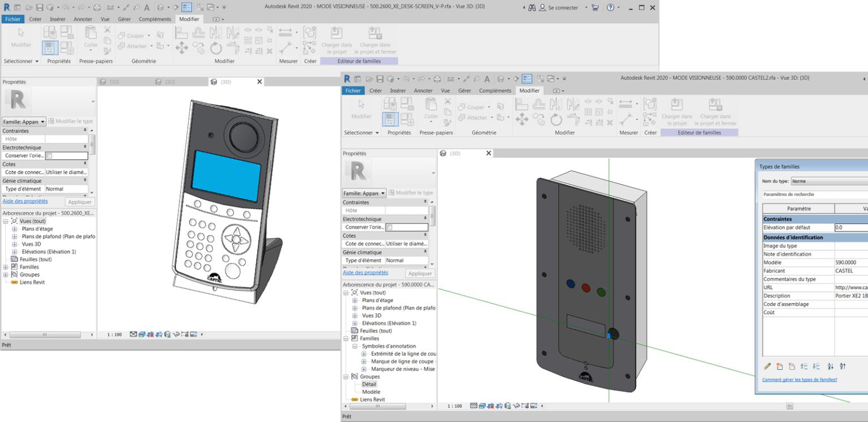This screenshot has width=868, height=422.
Task: Select the Rotate tool in the DESK-SCREEN window ribbon
Action: (216, 49)
